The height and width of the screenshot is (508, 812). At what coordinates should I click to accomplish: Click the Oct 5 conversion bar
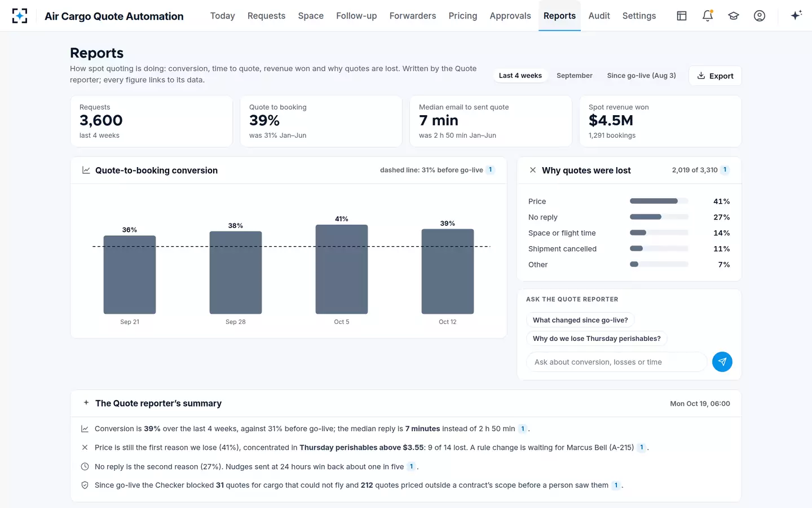coord(342,269)
